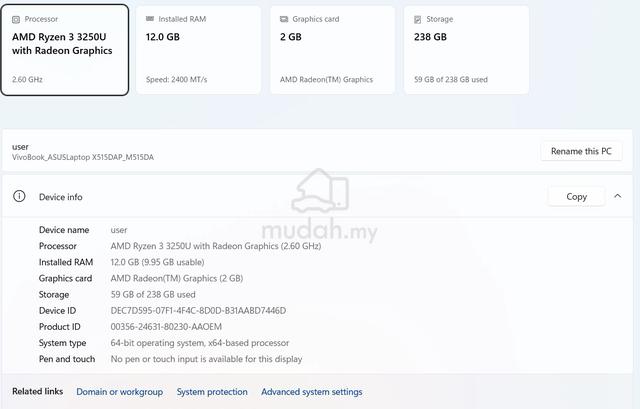Select the 2 GB Graphics card tile

(x=332, y=50)
